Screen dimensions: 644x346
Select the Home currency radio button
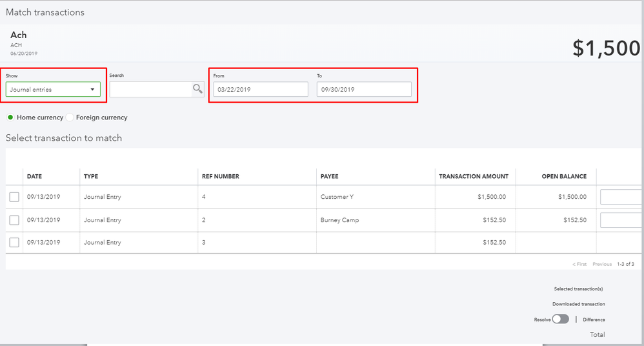point(10,117)
